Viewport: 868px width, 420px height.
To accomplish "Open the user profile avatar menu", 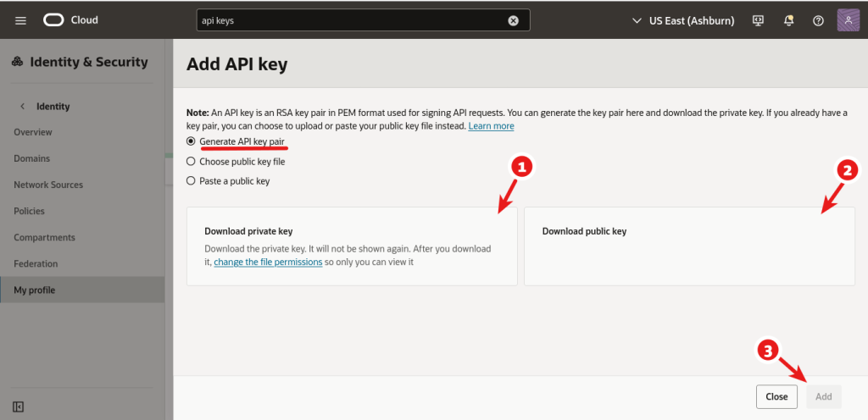I will [x=849, y=20].
